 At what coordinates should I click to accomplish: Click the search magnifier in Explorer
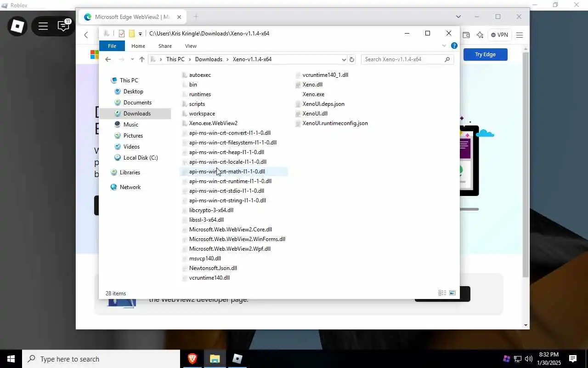coord(447,59)
